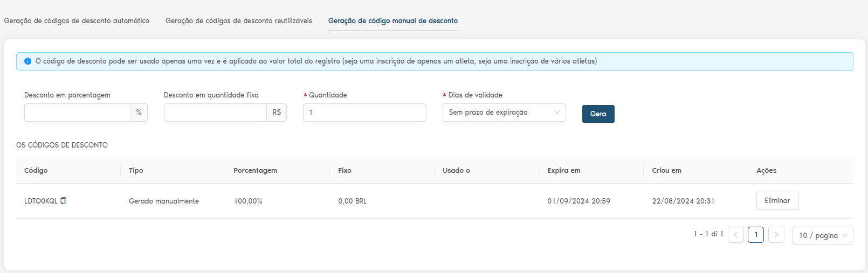Select page 1 in pagination
Image resolution: width=868 pixels, height=273 pixels.
(755, 235)
